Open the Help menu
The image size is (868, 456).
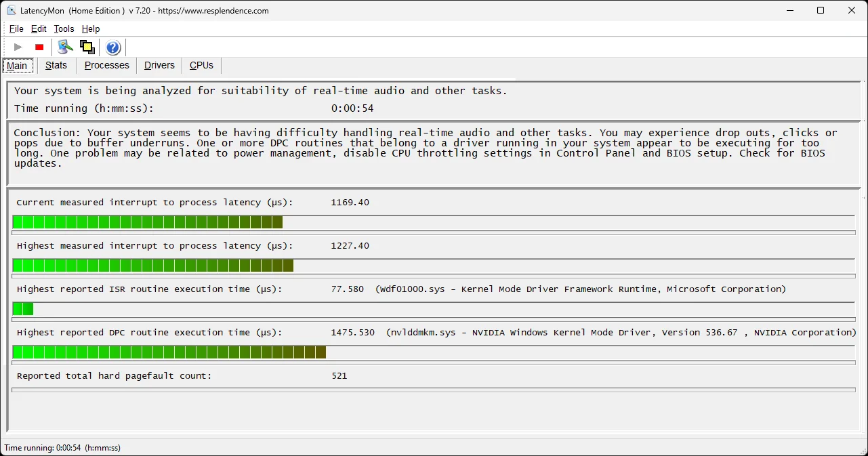click(x=91, y=29)
